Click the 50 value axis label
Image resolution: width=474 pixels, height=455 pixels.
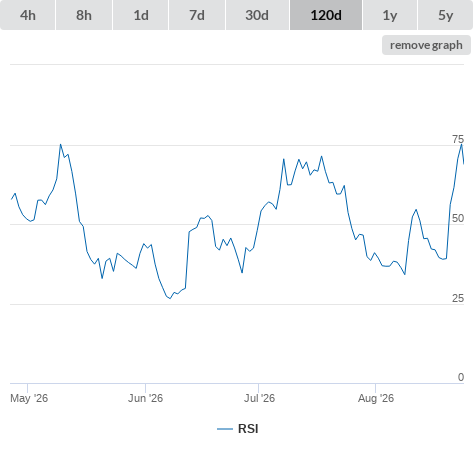tap(458, 218)
